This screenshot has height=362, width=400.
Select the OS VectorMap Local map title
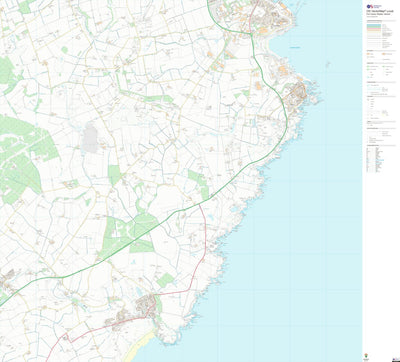coord(380,11)
